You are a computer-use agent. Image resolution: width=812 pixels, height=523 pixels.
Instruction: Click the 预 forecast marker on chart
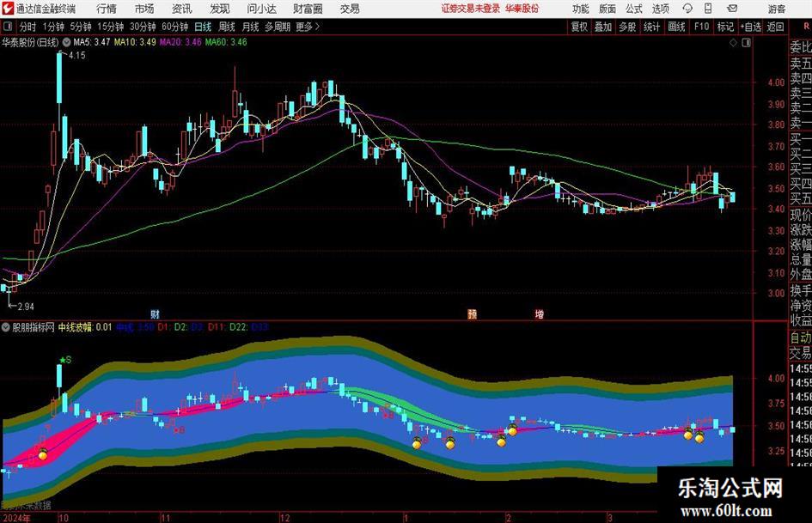(472, 313)
